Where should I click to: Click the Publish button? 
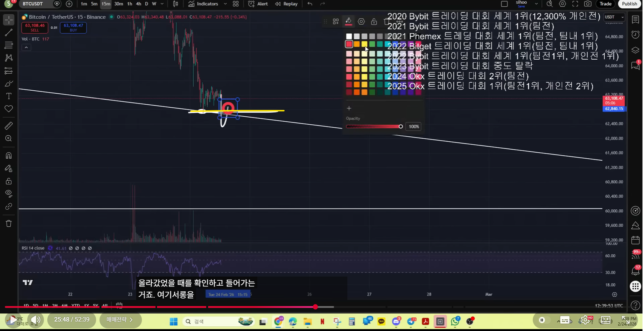point(630,4)
